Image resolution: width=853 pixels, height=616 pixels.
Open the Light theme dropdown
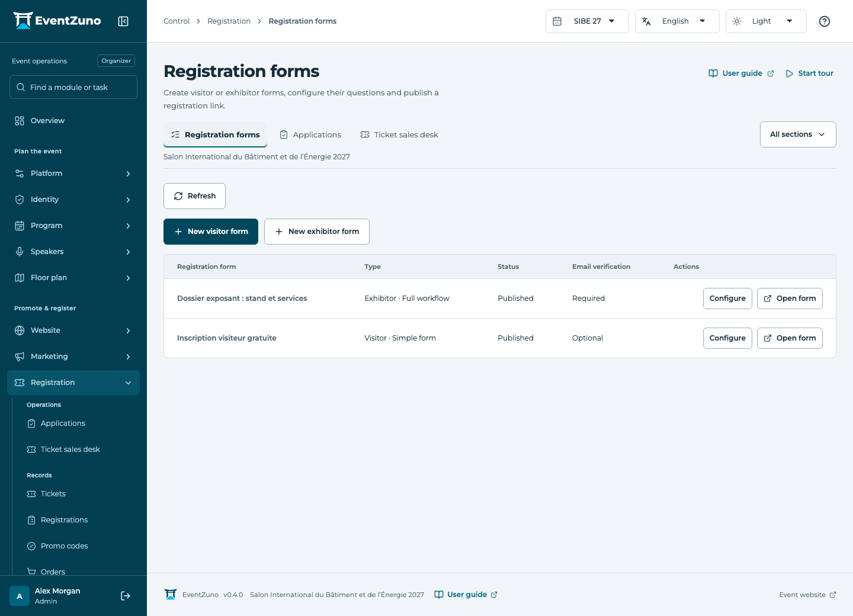point(766,21)
